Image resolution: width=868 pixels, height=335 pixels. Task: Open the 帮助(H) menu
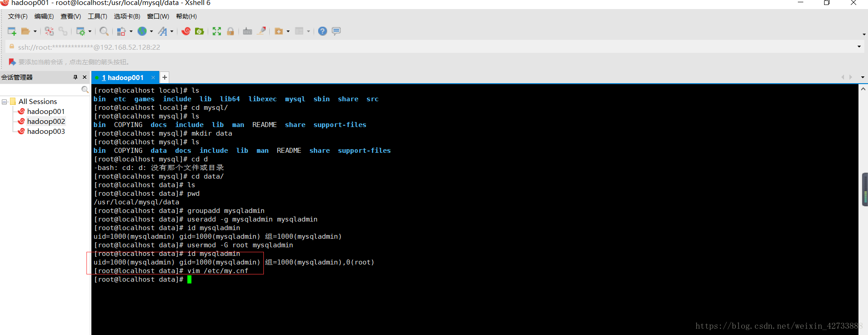point(186,16)
